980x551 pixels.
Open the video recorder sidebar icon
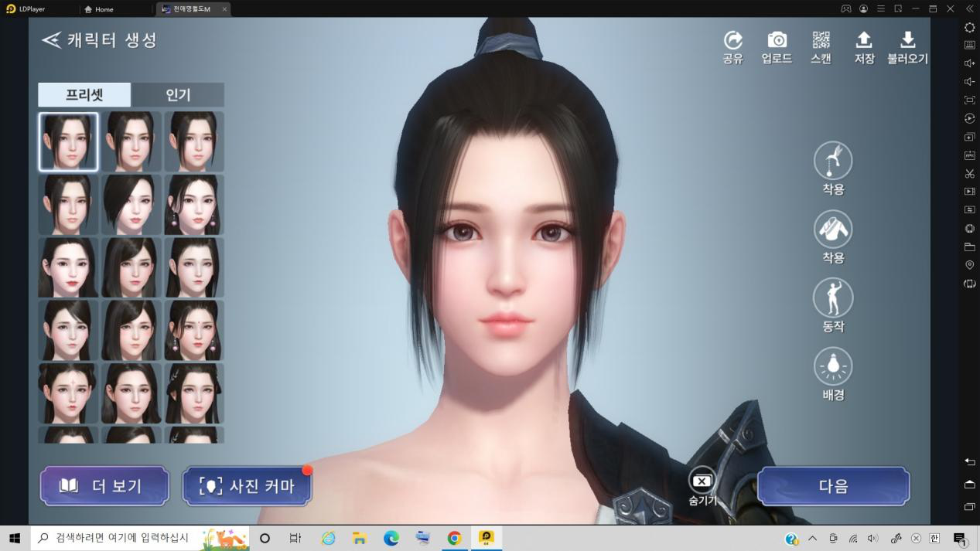tap(969, 191)
